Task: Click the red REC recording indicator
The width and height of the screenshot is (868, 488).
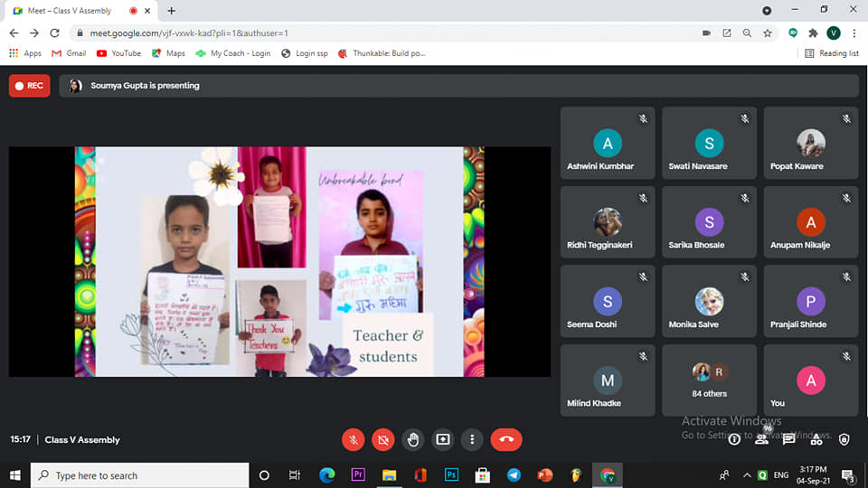Action: [29, 86]
